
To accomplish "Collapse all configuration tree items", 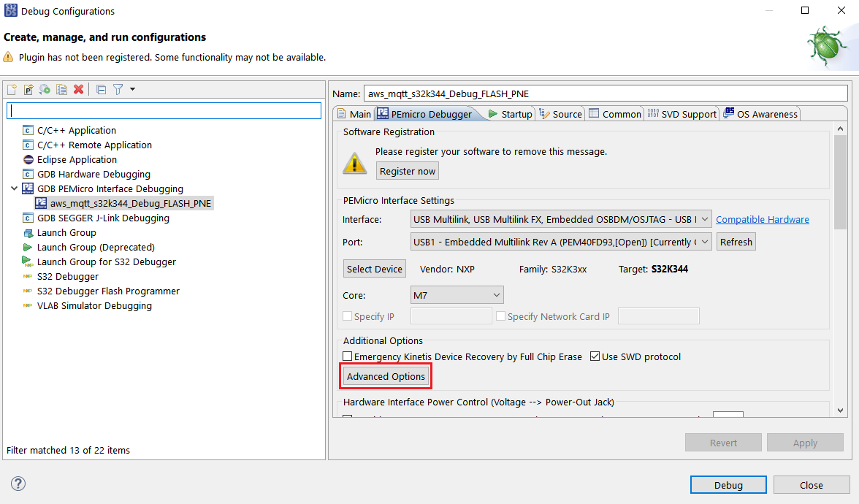I will (x=101, y=89).
